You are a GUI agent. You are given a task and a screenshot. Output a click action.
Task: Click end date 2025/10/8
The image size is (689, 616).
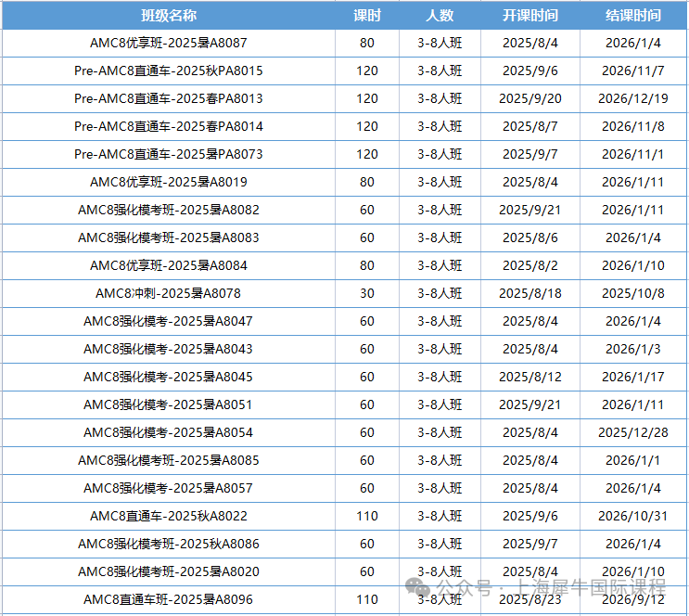(x=632, y=293)
